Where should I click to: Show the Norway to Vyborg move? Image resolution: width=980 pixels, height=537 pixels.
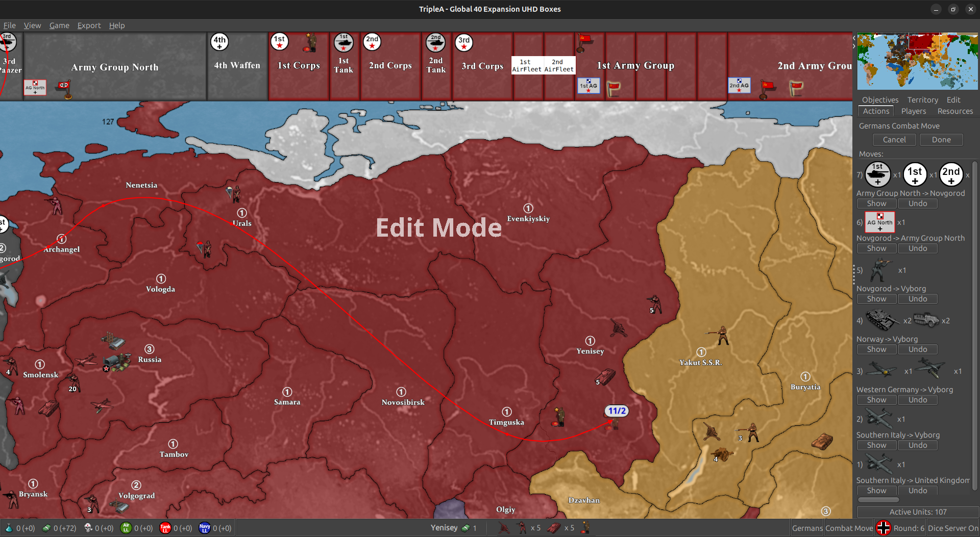pyautogui.click(x=876, y=349)
